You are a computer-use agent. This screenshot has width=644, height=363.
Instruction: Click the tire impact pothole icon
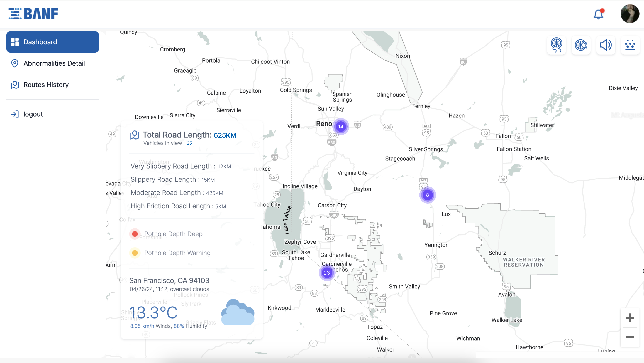pyautogui.click(x=581, y=45)
